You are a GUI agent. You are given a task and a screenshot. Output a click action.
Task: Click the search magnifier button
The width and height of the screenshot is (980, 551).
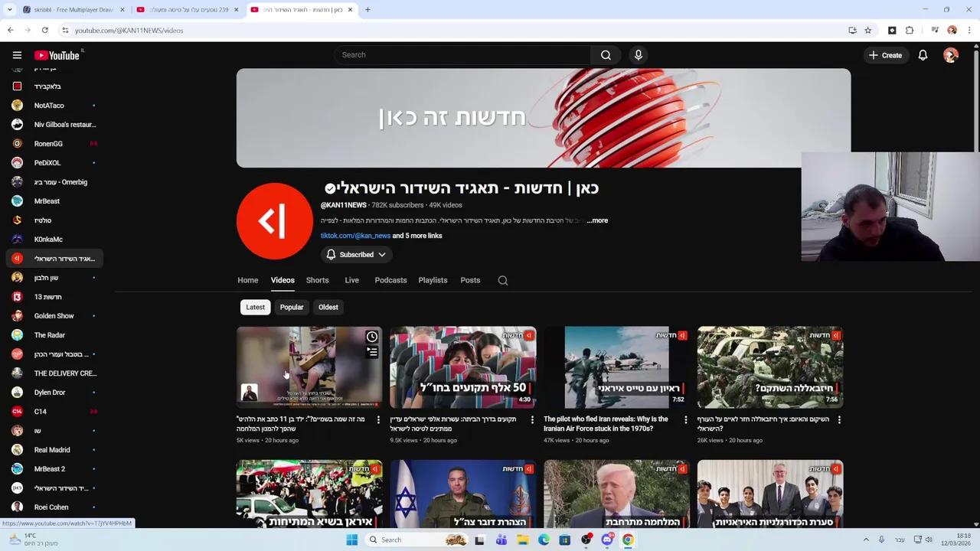pos(606,55)
